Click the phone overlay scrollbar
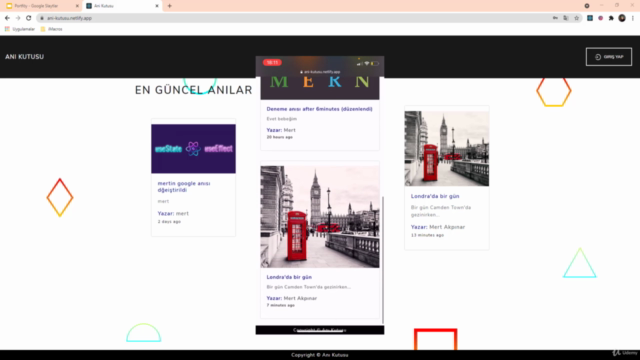Image resolution: width=640 pixels, height=360 pixels. [383, 260]
